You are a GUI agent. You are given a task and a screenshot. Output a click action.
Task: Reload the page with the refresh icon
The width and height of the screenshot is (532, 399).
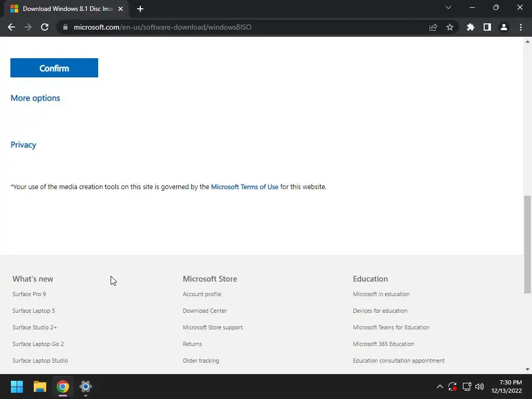pos(45,27)
